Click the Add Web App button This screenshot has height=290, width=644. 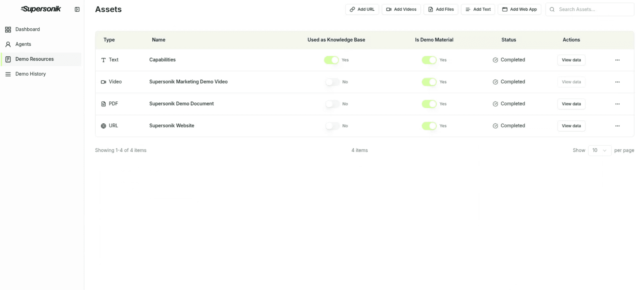(519, 9)
